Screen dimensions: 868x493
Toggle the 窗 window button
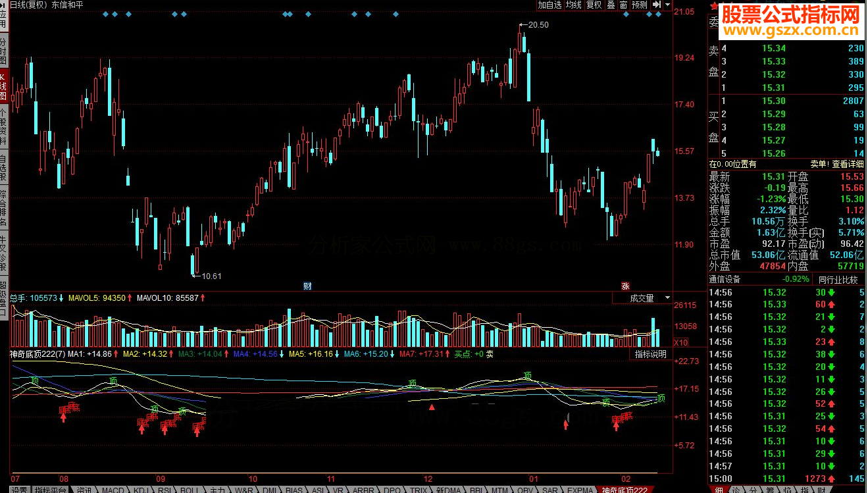[623, 5]
